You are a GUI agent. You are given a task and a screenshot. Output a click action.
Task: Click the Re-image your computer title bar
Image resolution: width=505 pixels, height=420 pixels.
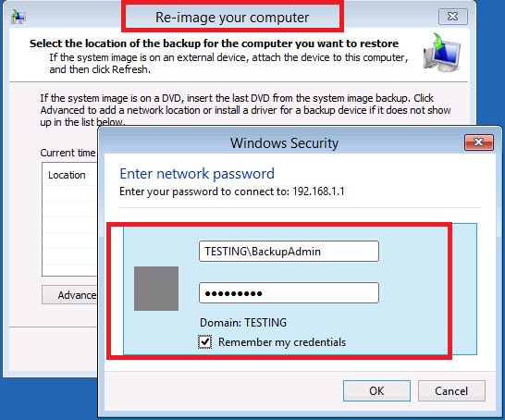click(232, 17)
